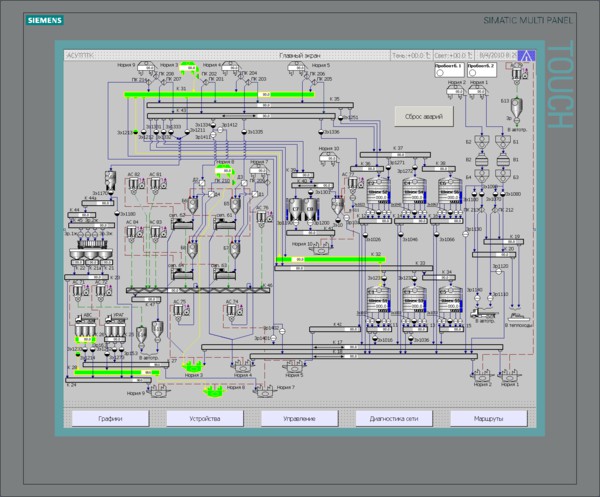Toggle gate valve Зд1120

point(499,271)
